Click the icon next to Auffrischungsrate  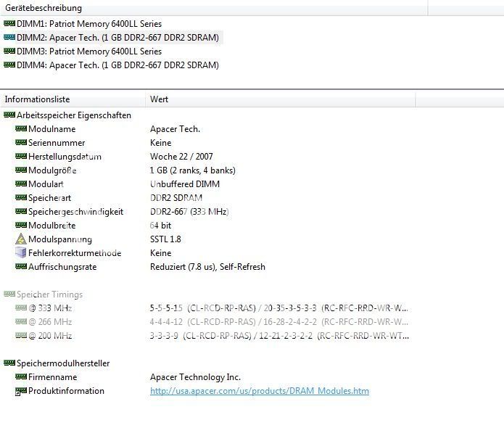pyautogui.click(x=21, y=266)
